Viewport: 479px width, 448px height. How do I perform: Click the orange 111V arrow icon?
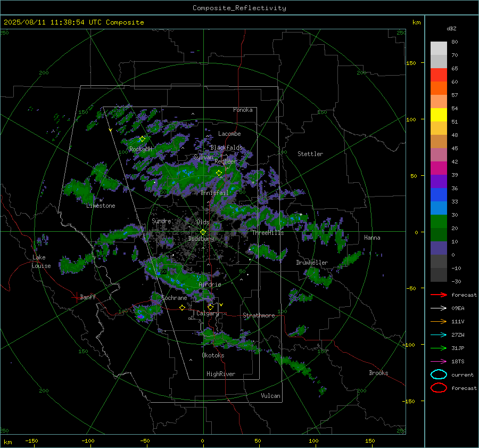point(439,321)
